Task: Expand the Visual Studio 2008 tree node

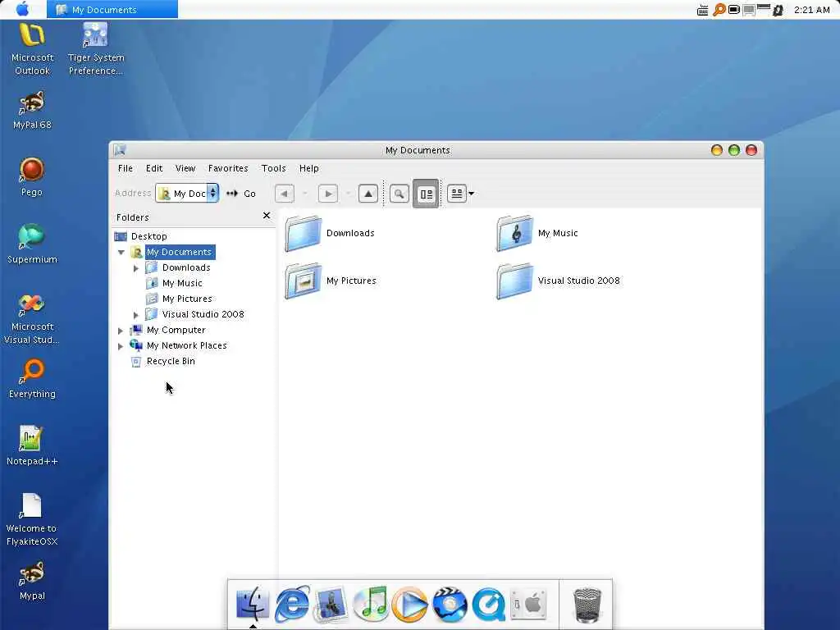Action: tap(136, 315)
